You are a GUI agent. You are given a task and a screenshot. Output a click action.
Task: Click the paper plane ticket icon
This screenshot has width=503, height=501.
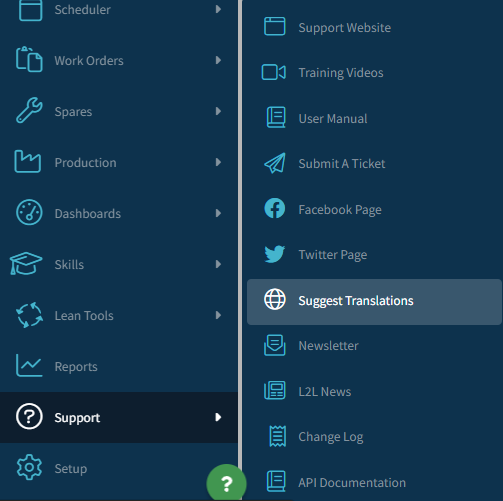coord(275,163)
